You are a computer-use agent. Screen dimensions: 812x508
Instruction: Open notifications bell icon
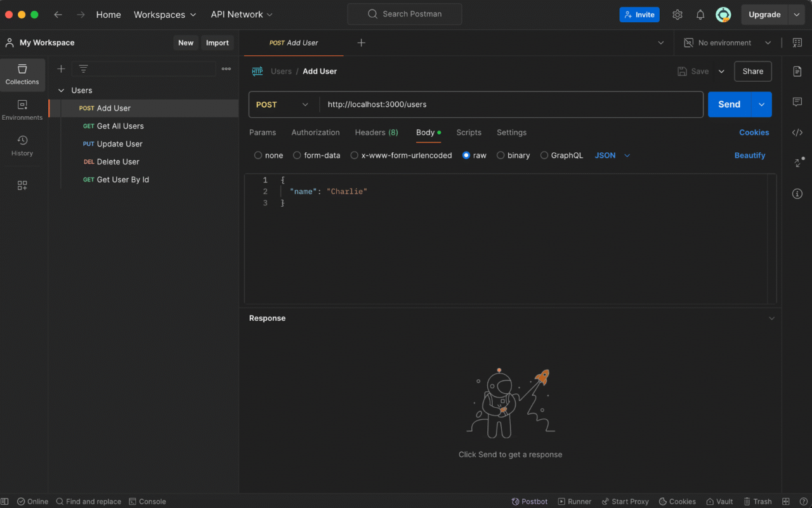click(700, 15)
